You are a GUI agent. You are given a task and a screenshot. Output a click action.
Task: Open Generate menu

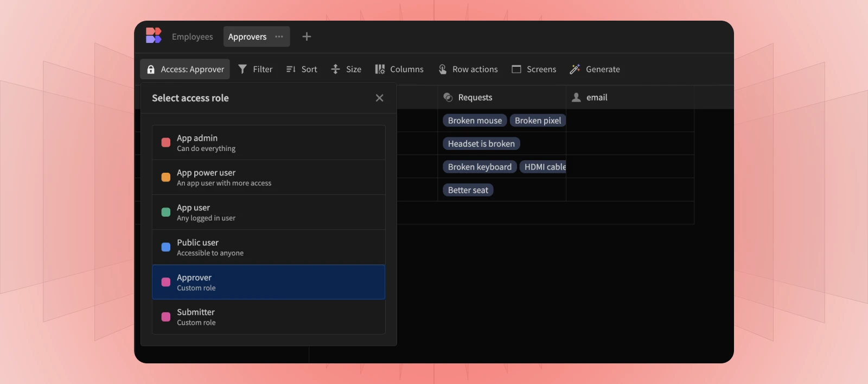coord(595,69)
